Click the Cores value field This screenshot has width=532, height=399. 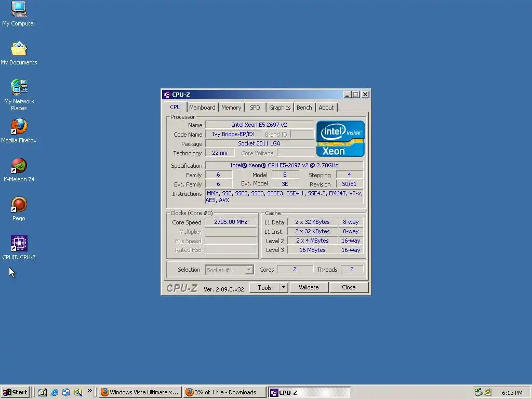pyautogui.click(x=295, y=270)
